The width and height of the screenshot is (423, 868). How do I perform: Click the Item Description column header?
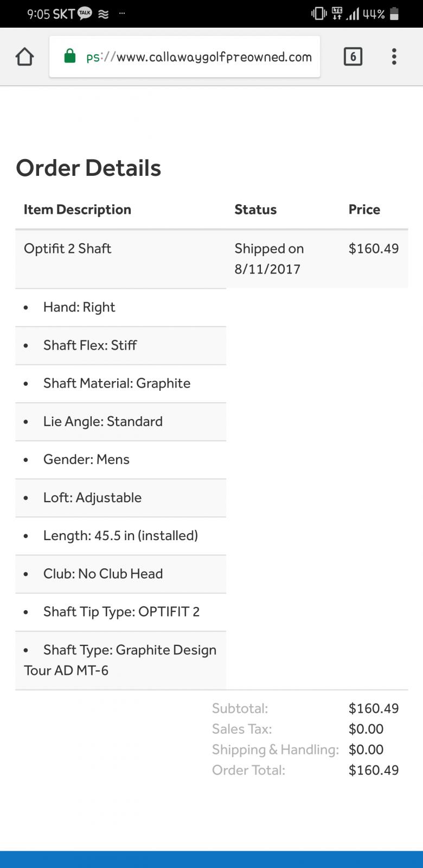pos(78,210)
